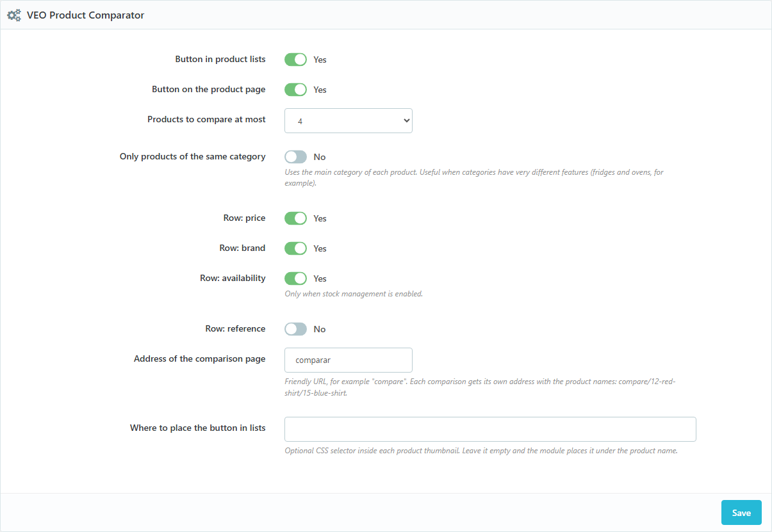Image resolution: width=772 pixels, height=532 pixels.
Task: Focus the Where to place the button field
Action: (490, 429)
